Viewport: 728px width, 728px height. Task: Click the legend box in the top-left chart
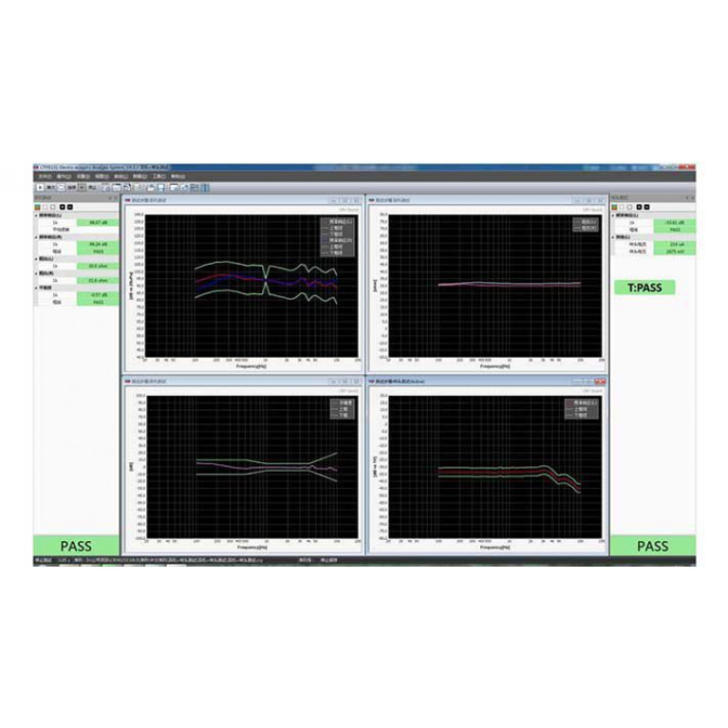(338, 237)
